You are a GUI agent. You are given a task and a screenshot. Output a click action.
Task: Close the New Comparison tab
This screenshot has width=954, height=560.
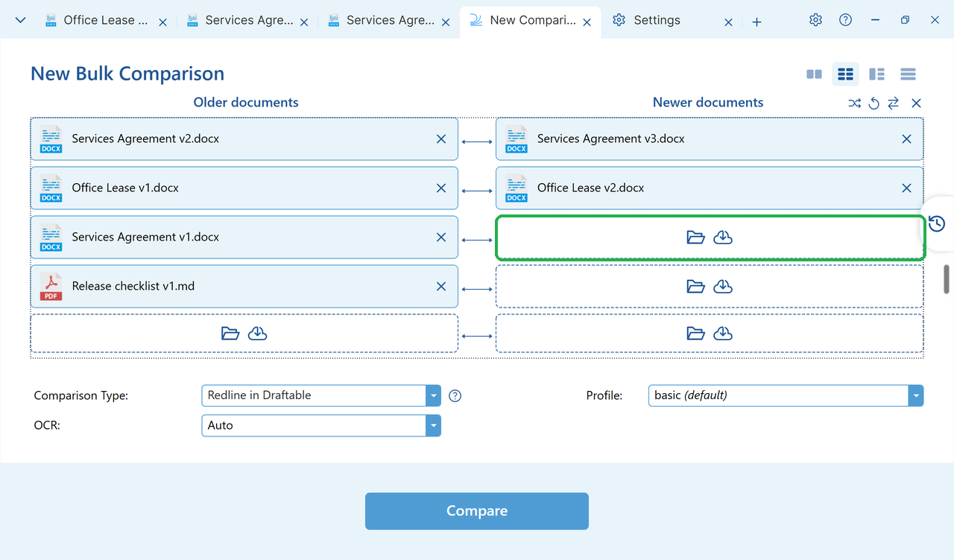(x=587, y=22)
